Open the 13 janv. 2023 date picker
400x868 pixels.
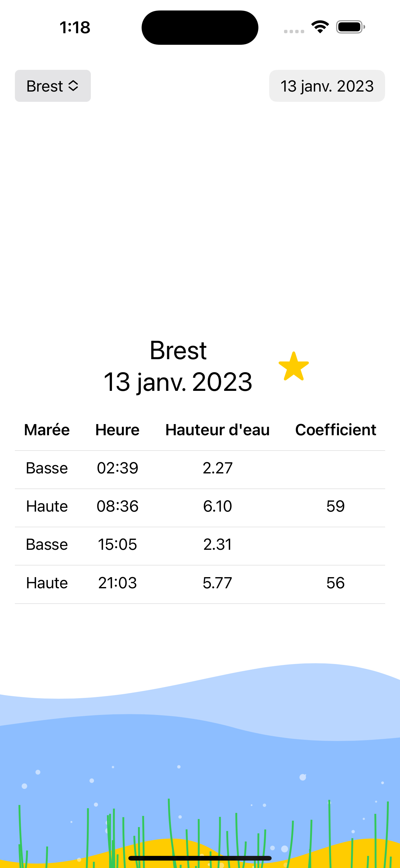(x=327, y=86)
